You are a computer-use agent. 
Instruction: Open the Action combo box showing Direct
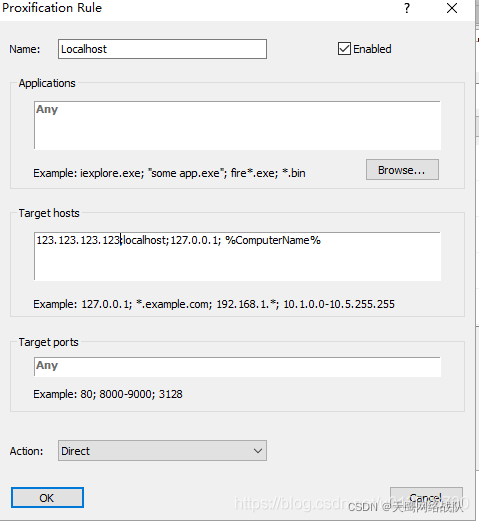tap(162, 451)
